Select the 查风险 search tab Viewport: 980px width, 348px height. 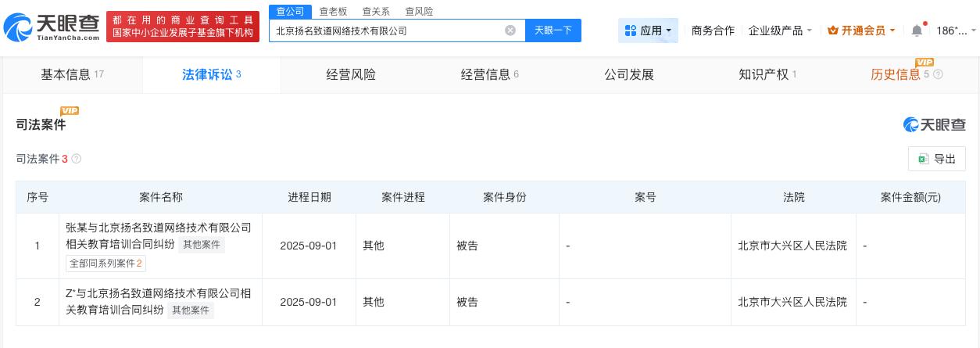click(419, 12)
